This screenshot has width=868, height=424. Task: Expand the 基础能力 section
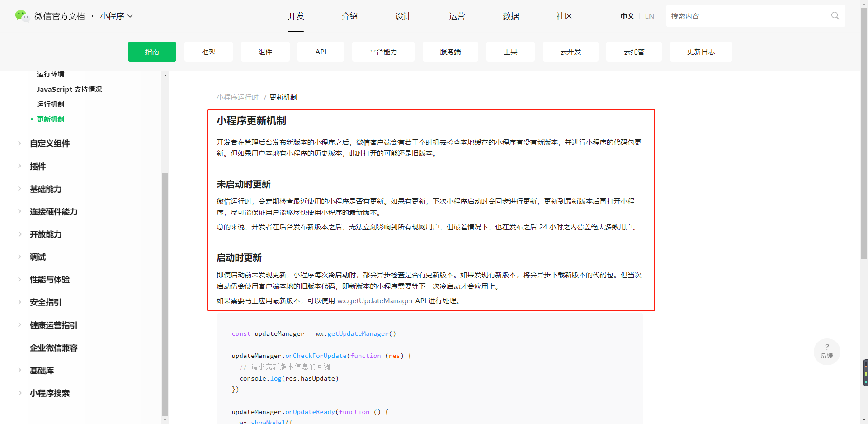tap(46, 189)
